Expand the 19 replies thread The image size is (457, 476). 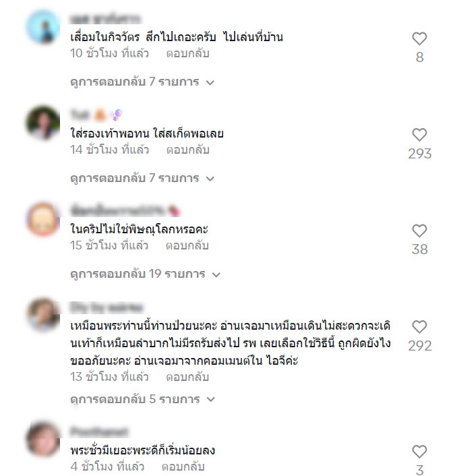click(146, 274)
